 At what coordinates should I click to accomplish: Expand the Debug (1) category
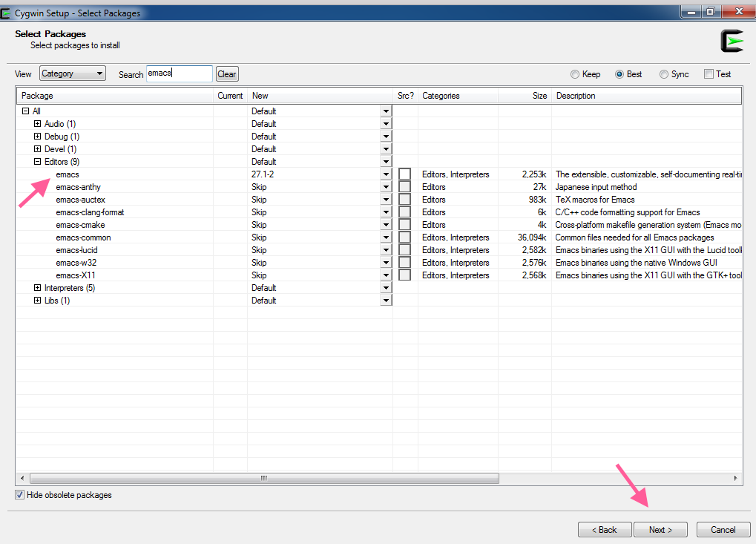click(x=38, y=136)
